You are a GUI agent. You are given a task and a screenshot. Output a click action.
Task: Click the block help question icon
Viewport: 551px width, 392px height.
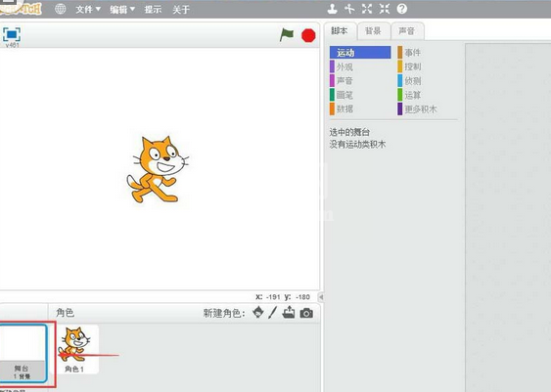pos(402,9)
